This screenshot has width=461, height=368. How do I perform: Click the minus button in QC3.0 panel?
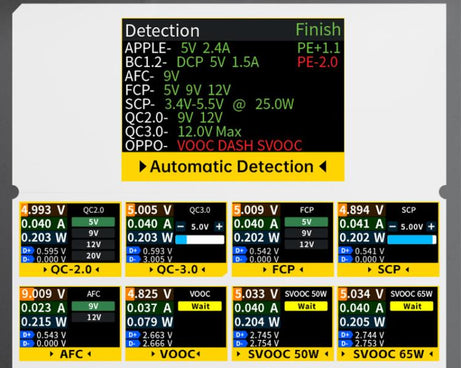point(181,227)
